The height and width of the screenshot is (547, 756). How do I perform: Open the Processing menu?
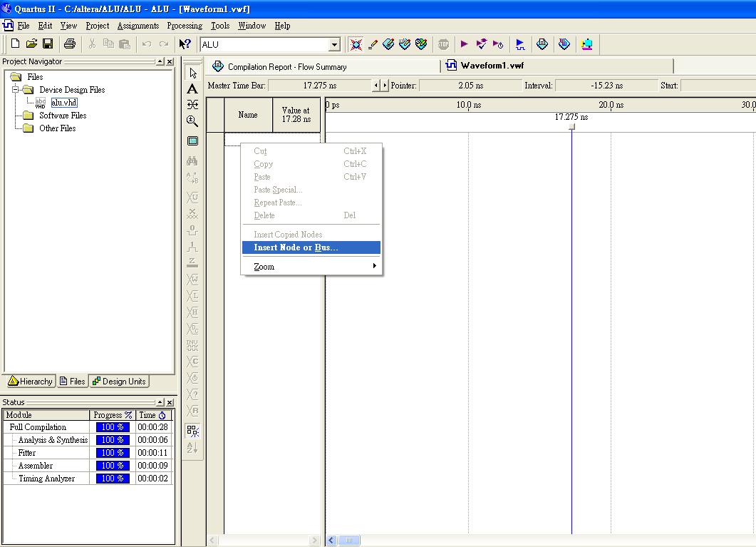coord(185,26)
